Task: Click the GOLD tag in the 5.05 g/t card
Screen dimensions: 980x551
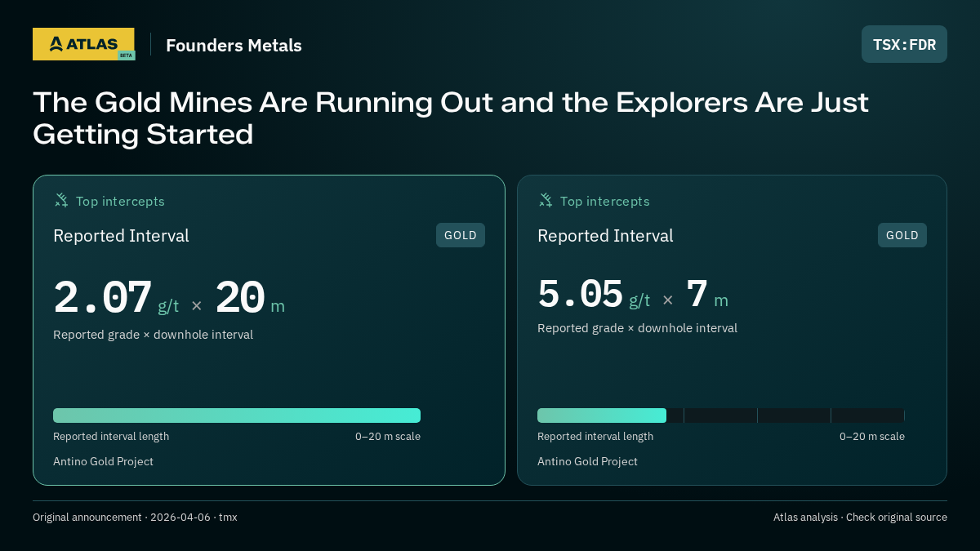Action: (x=902, y=235)
